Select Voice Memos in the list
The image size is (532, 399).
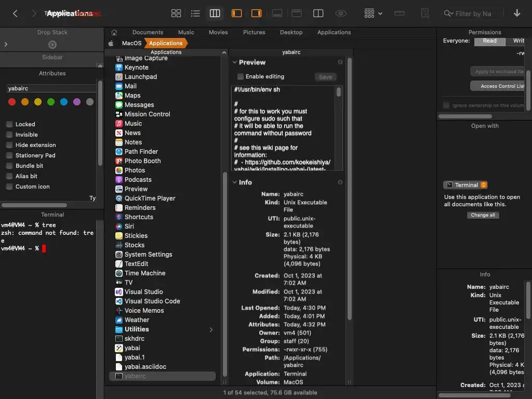[x=144, y=311]
